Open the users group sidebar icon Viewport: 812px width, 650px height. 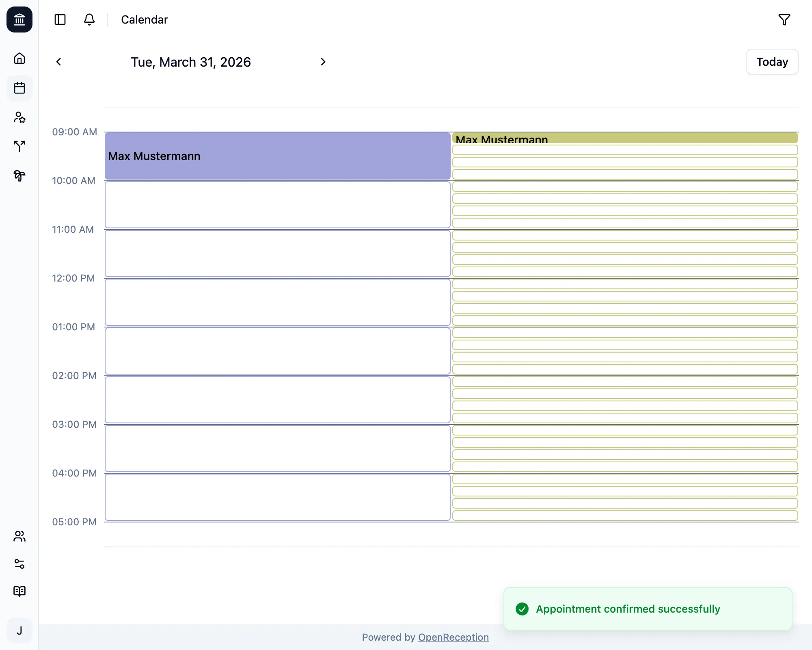pyautogui.click(x=19, y=536)
